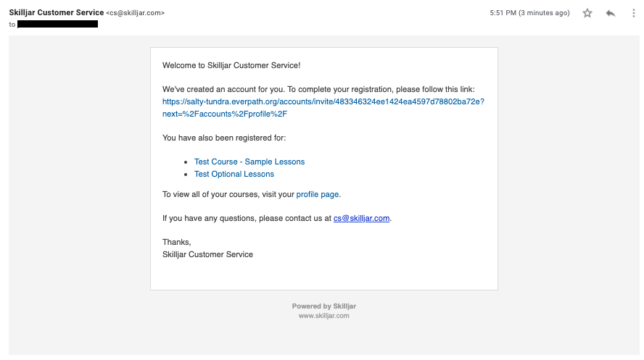Click sender name Skilljar Customer Service
The height and width of the screenshot is (360, 644).
pyautogui.click(x=57, y=13)
